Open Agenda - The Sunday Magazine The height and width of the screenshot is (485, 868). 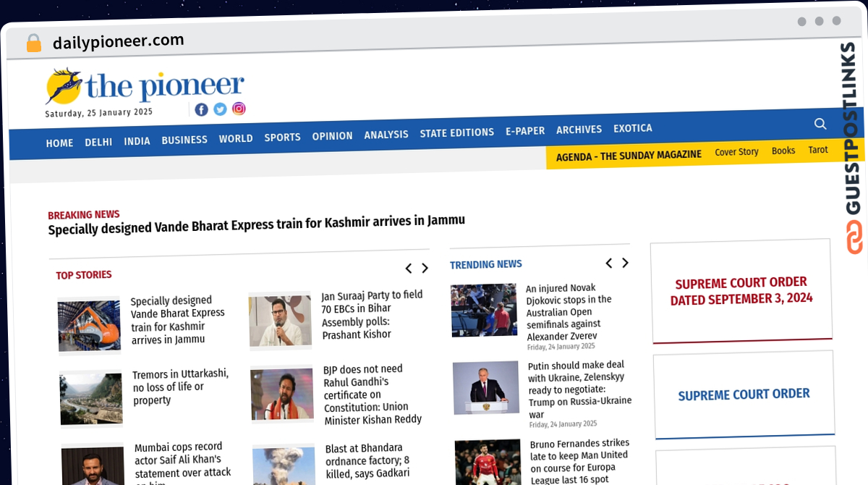[629, 155]
